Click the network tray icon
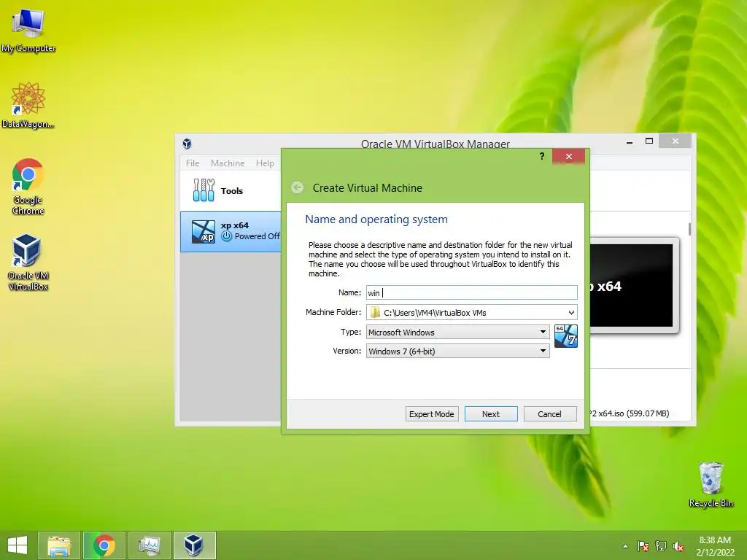This screenshot has height=560, width=747. coord(661,546)
